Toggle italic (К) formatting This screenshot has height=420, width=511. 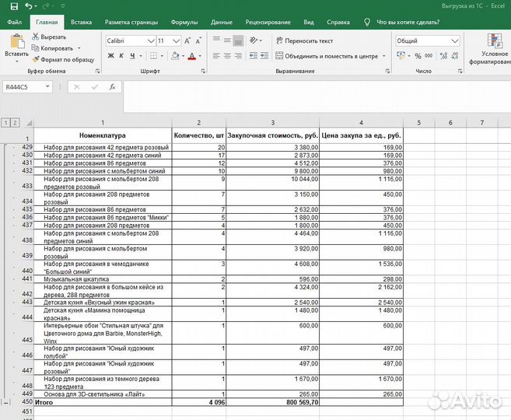(121, 56)
